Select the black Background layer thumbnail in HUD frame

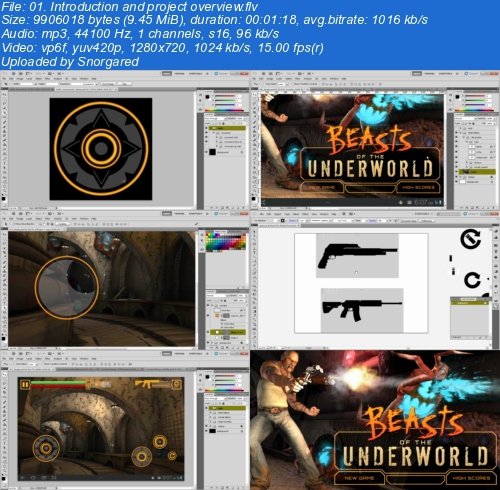(212, 431)
